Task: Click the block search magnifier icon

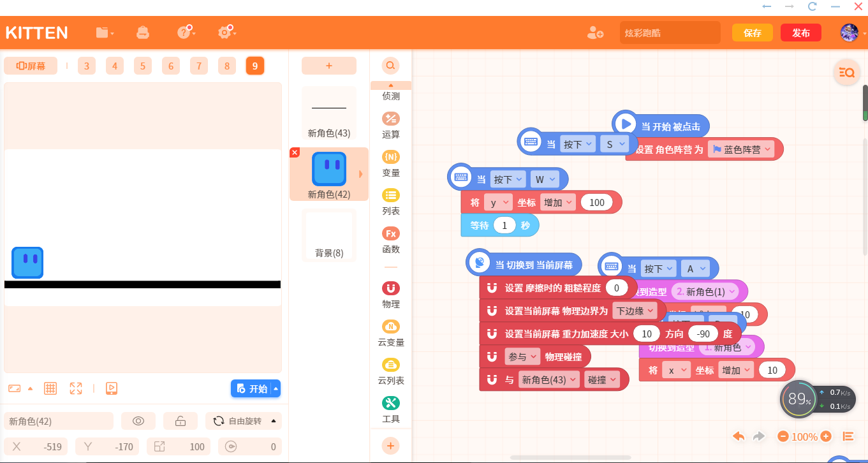Action: [390, 65]
